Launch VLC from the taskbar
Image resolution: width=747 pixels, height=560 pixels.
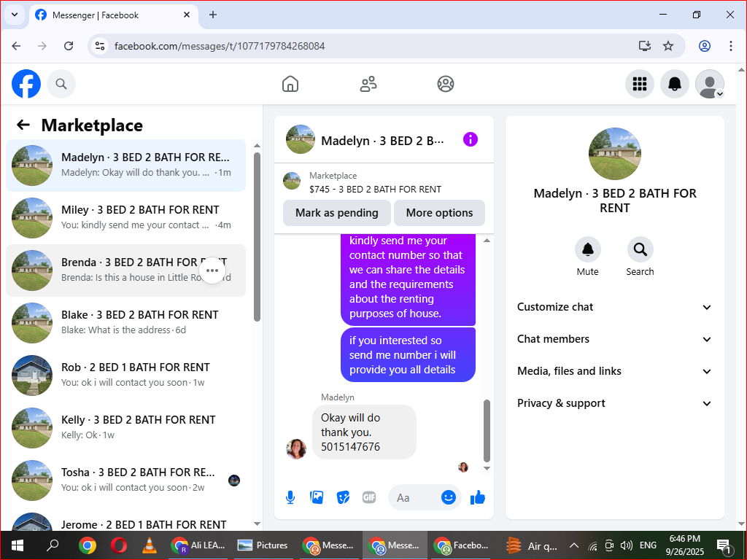click(x=150, y=545)
